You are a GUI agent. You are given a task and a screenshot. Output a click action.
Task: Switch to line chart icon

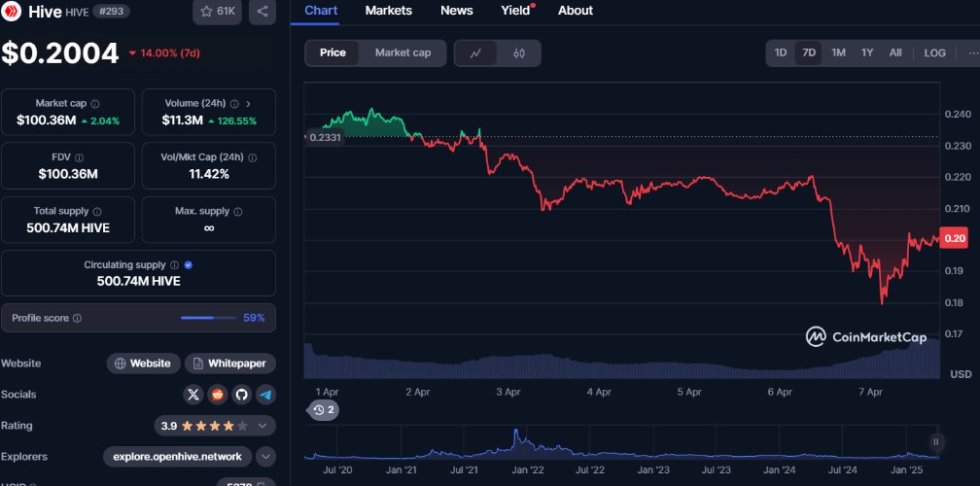point(475,53)
